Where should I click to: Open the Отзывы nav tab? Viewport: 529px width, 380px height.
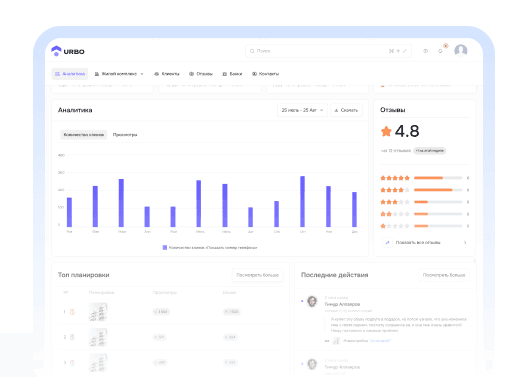pyautogui.click(x=201, y=74)
